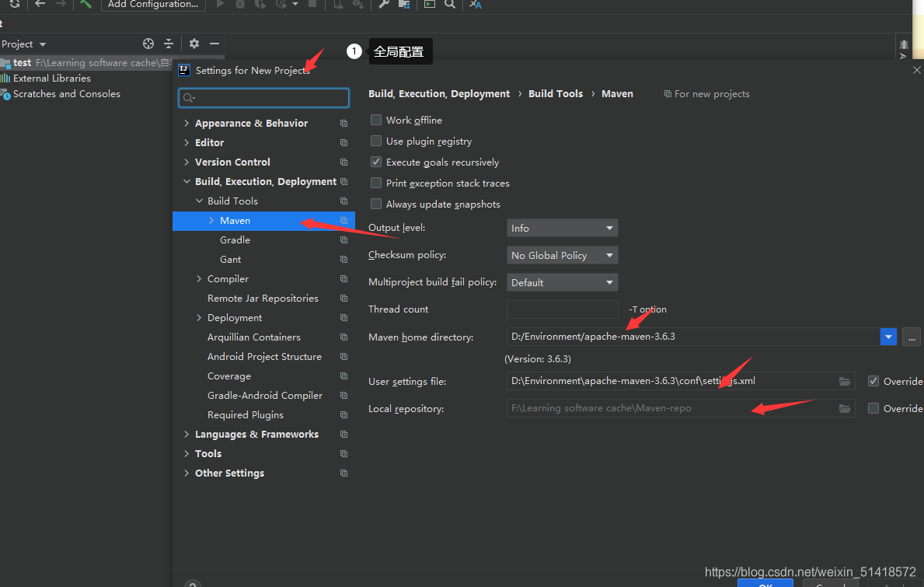This screenshot has height=587, width=924.
Task: Expand the Editor settings section
Action: pyautogui.click(x=187, y=142)
